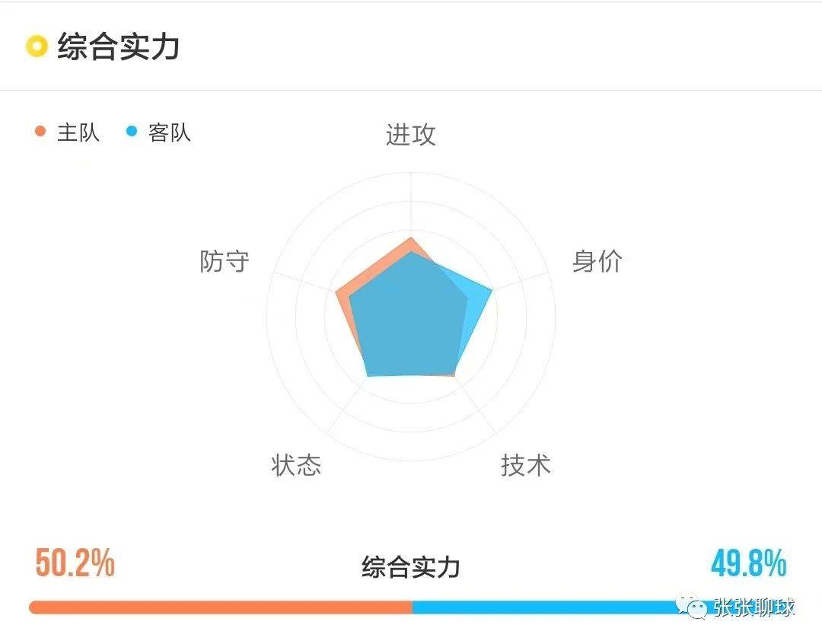
Task: Click the blue 客队 legend dot
Action: (x=132, y=131)
